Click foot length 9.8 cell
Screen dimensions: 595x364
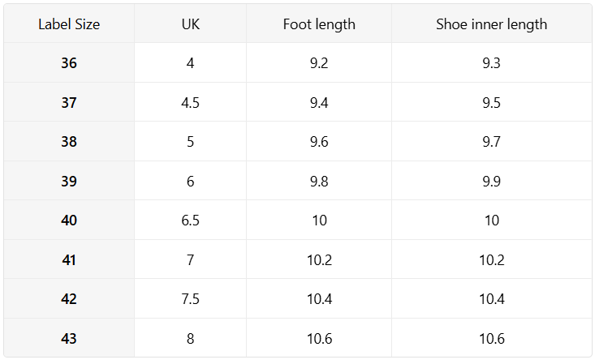[319, 181]
